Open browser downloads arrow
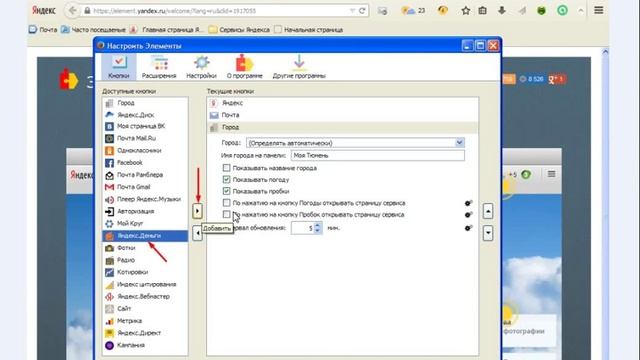This screenshot has width=640, height=360. point(502,11)
